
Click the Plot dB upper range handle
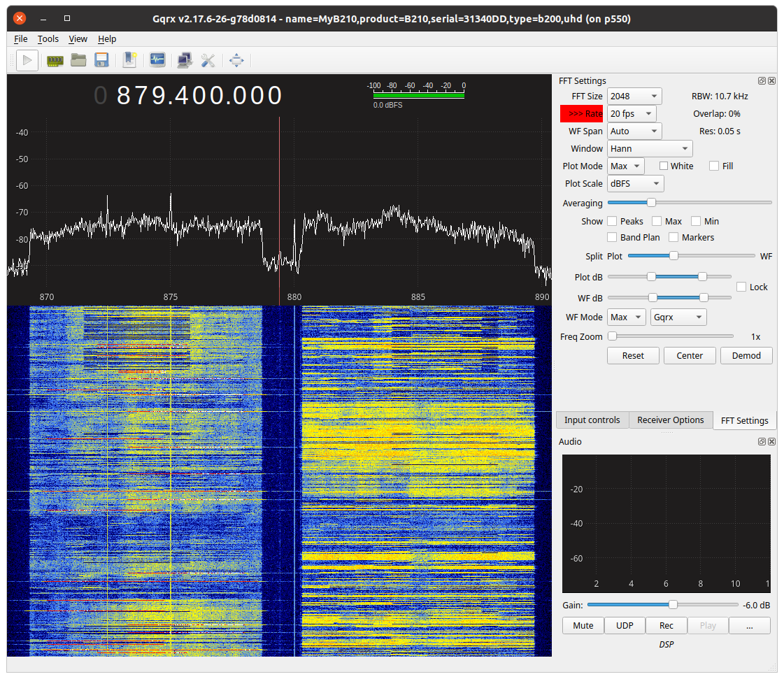click(x=702, y=276)
